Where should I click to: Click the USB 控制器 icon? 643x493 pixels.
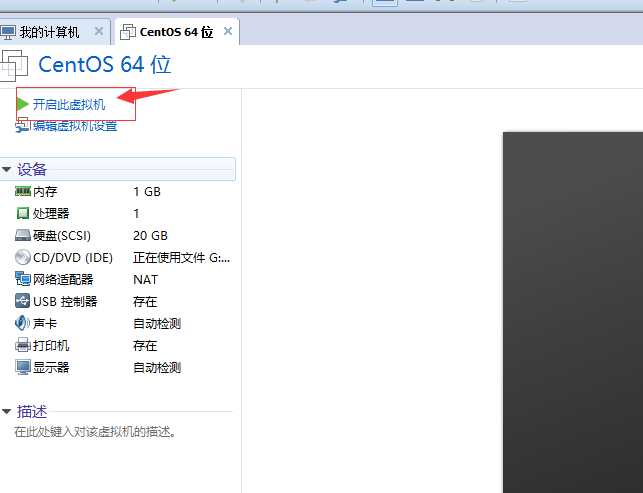click(x=23, y=301)
